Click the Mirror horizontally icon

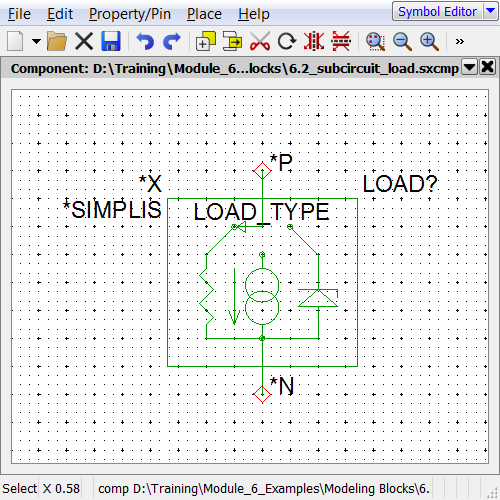point(314,41)
